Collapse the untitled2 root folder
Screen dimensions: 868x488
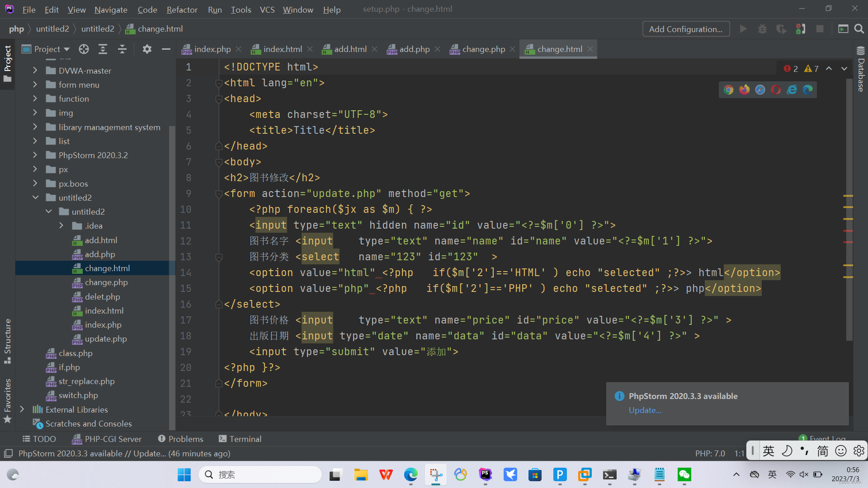coord(35,197)
